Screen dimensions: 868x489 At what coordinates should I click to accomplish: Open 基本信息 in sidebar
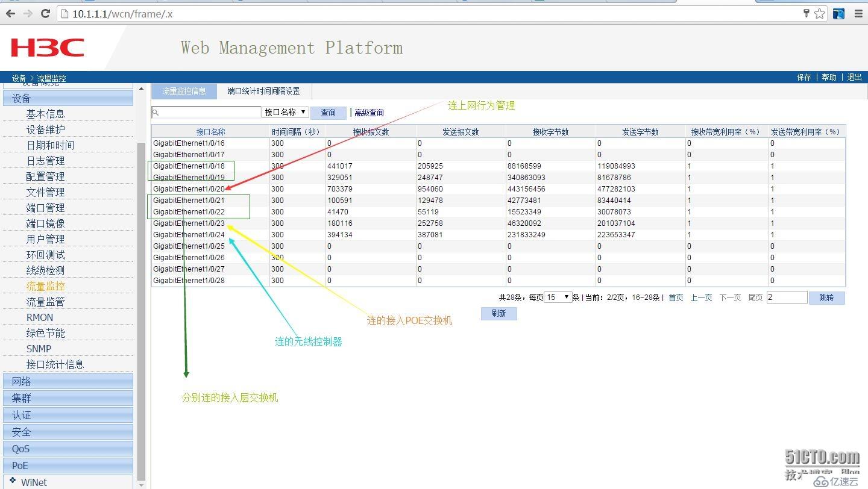click(45, 114)
